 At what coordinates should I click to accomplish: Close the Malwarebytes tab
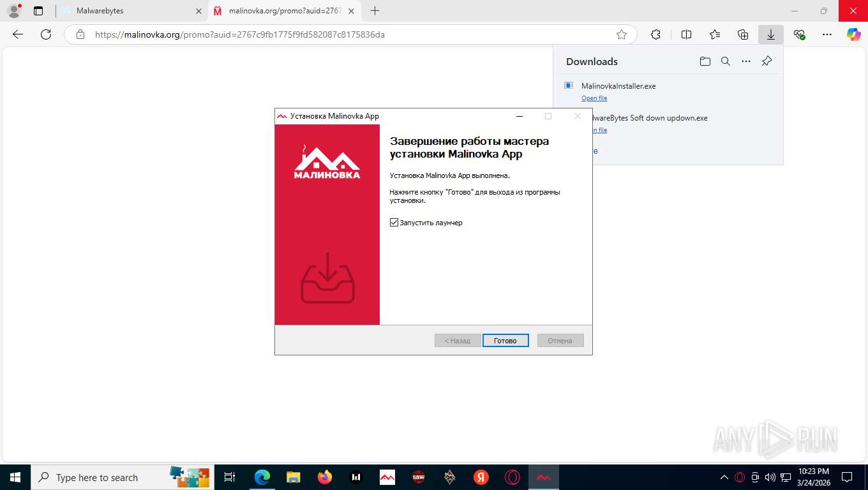[x=198, y=11]
